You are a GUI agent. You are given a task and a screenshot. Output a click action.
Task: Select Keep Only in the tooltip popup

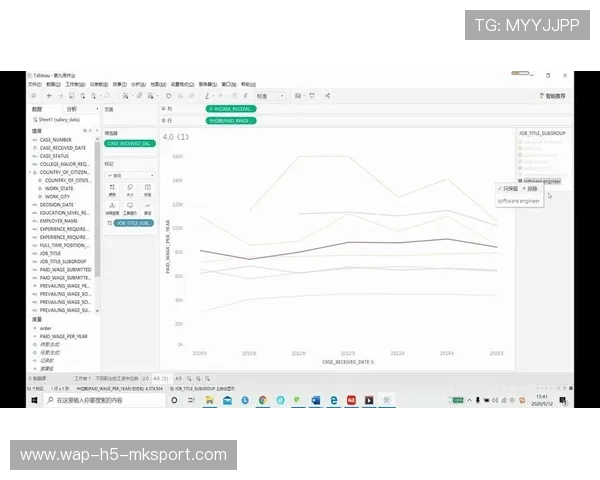pyautogui.click(x=509, y=188)
